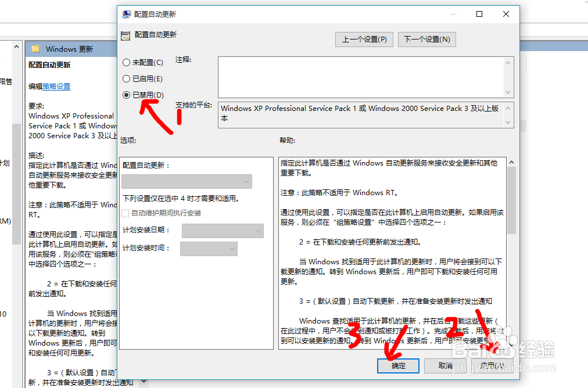
Task: Click the background tree pane scroll-up arrow
Action: [16, 46]
